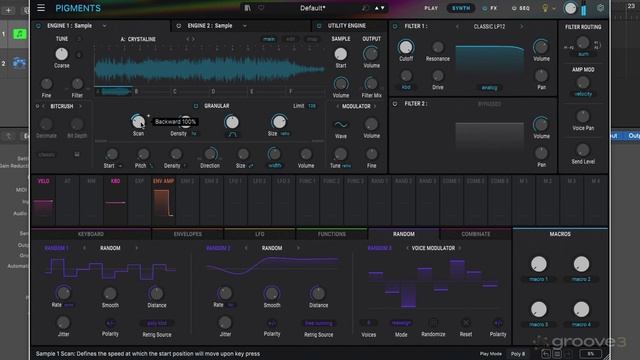Open the Play Mode Poly 8 selector
The image size is (640, 360).
click(x=518, y=354)
